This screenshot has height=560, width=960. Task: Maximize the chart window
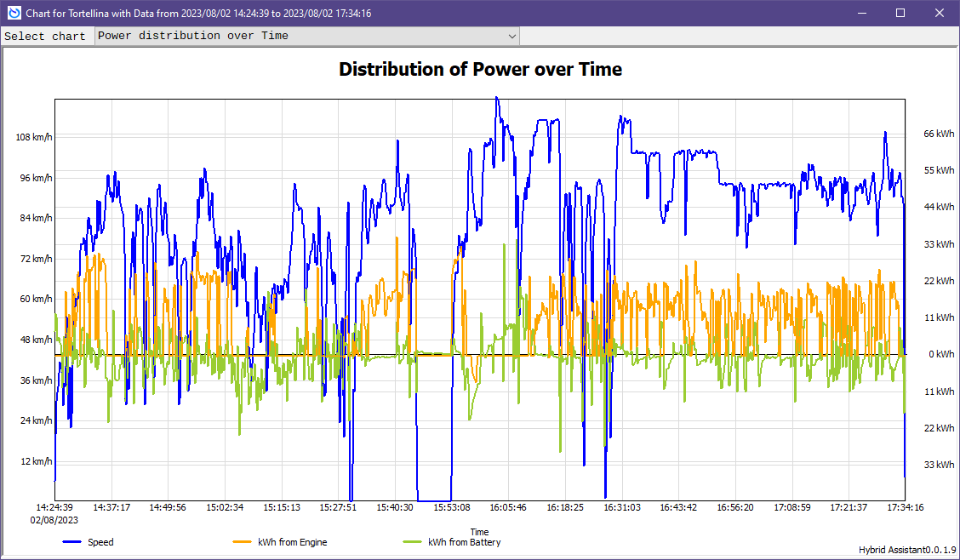[x=900, y=13]
